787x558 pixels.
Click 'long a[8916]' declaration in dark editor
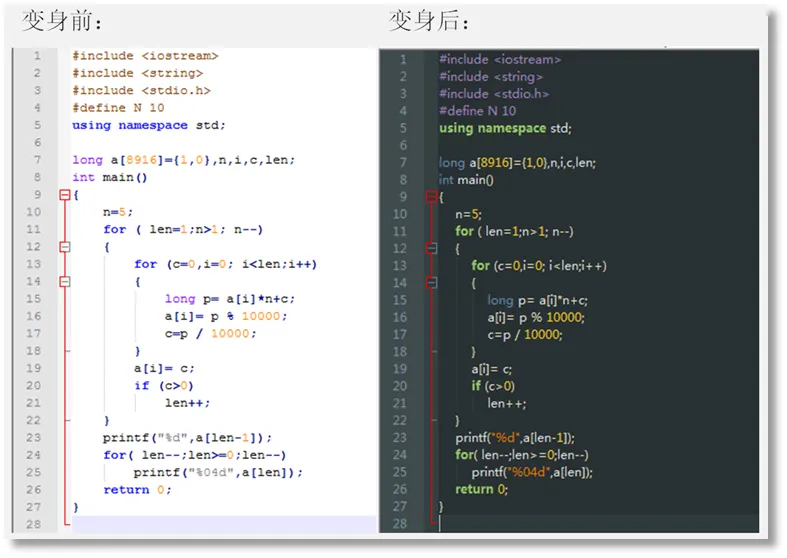click(517, 163)
